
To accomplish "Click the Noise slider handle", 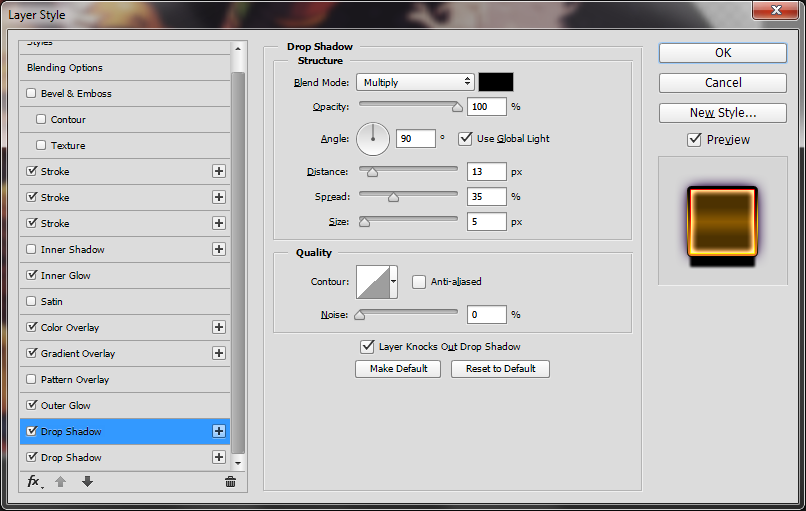I will coord(360,315).
